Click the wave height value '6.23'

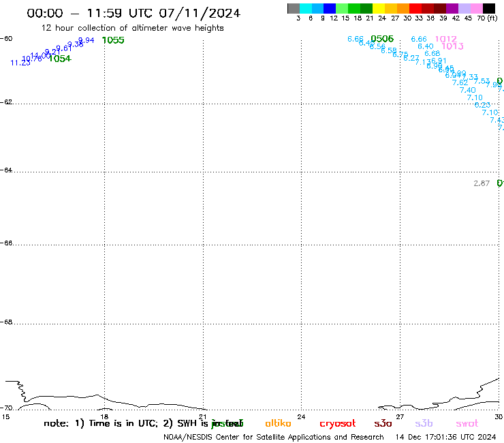click(482, 105)
